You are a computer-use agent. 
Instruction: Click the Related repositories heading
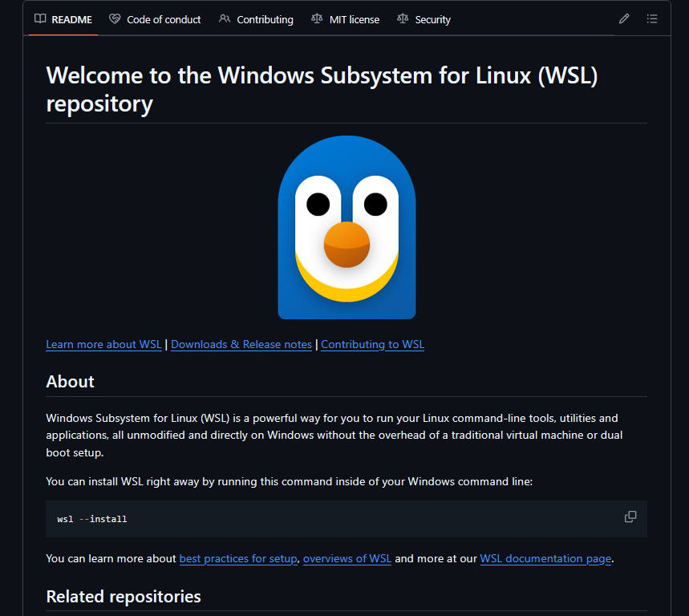point(124,597)
